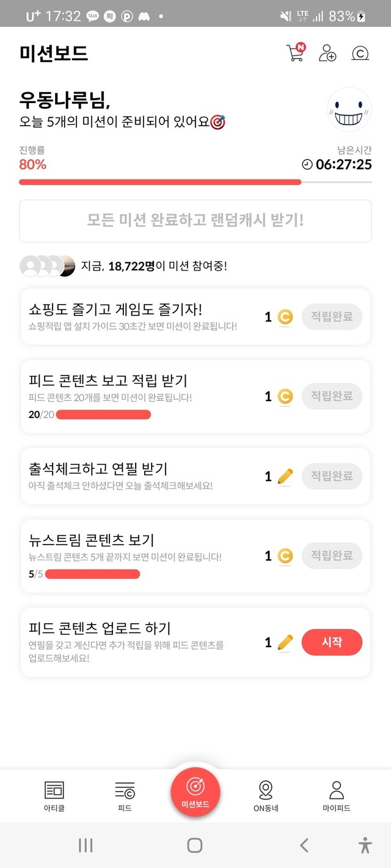The image size is (391, 868).
Task: Tap 적립완료 on shopping game mission
Action: coord(332,317)
